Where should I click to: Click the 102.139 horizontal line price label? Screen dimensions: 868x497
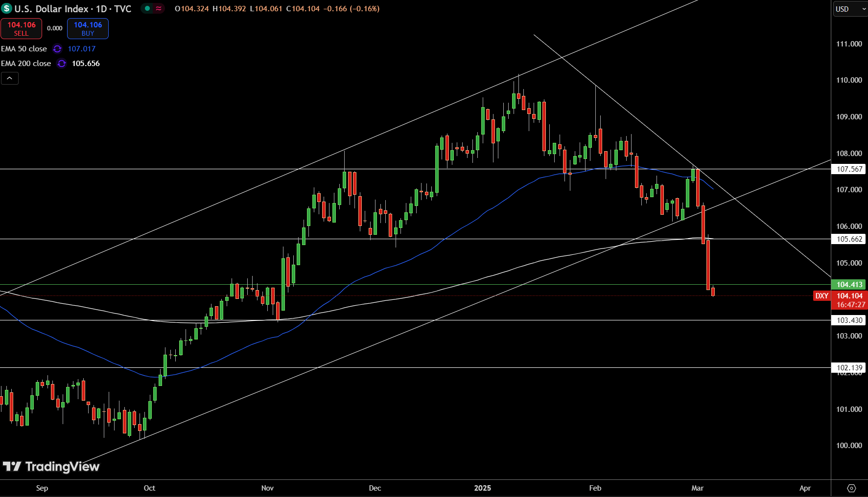point(849,368)
